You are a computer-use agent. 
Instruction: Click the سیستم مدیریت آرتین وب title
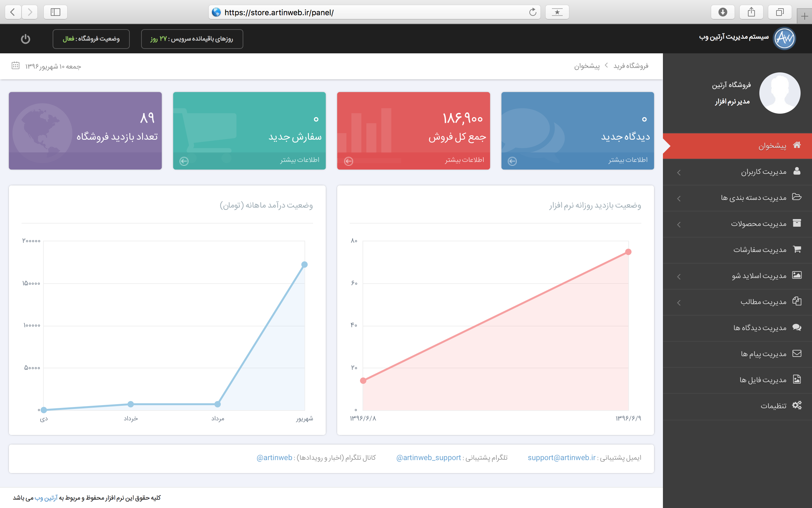pos(734,37)
